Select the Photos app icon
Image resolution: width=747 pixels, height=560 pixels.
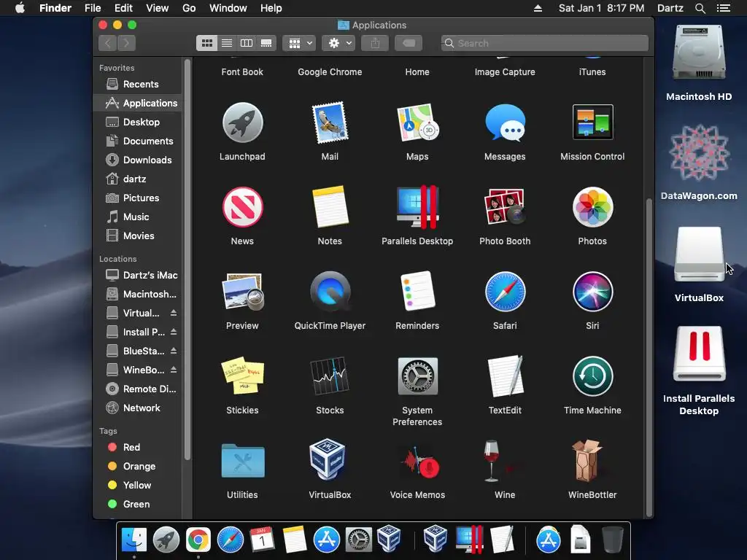tap(592, 207)
